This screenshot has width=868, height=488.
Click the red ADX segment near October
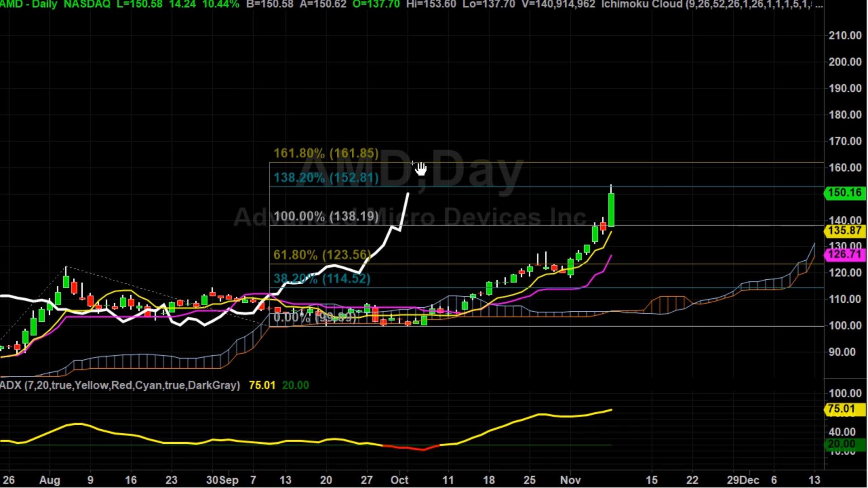(x=410, y=448)
